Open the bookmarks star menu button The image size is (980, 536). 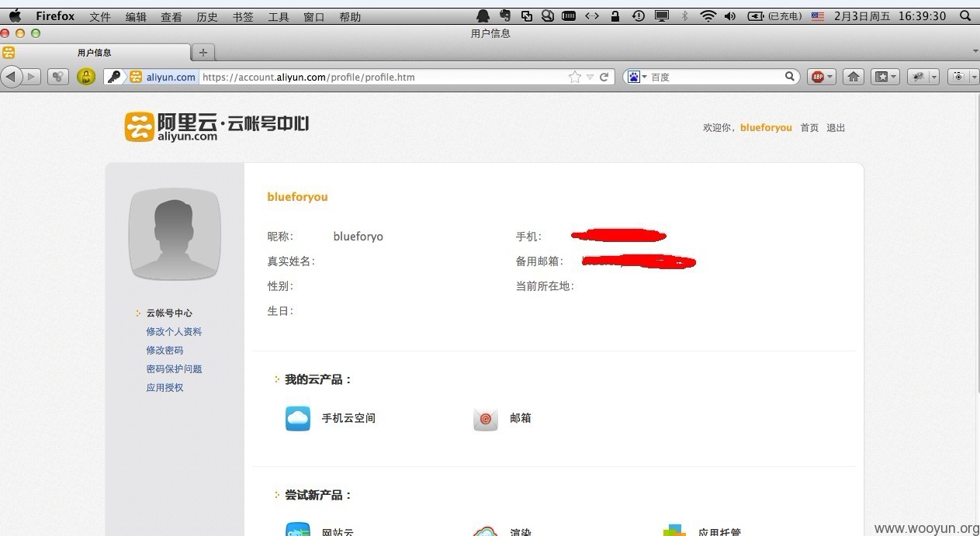click(885, 77)
